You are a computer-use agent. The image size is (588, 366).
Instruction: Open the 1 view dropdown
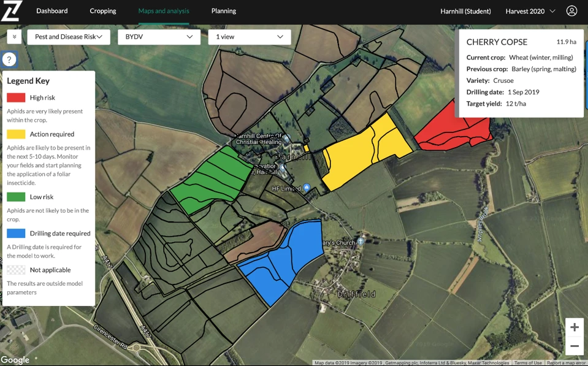(x=250, y=37)
